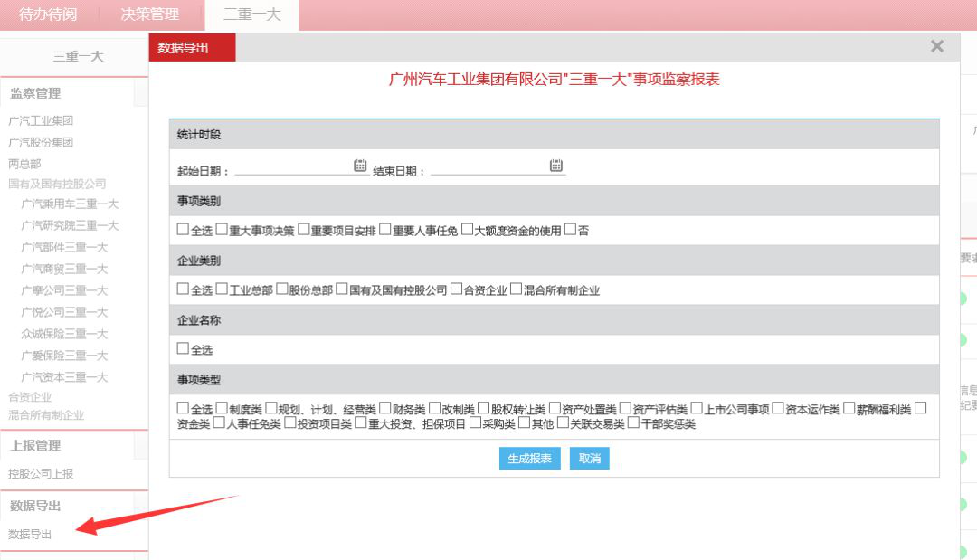Click the 取消 button
Screen dimensions: 977x560
(x=590, y=459)
